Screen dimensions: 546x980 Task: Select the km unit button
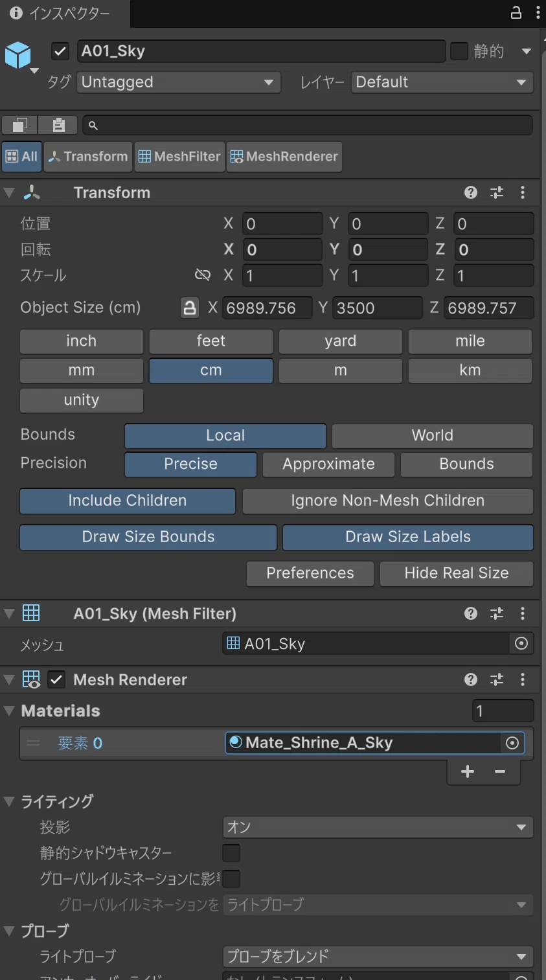[470, 371]
